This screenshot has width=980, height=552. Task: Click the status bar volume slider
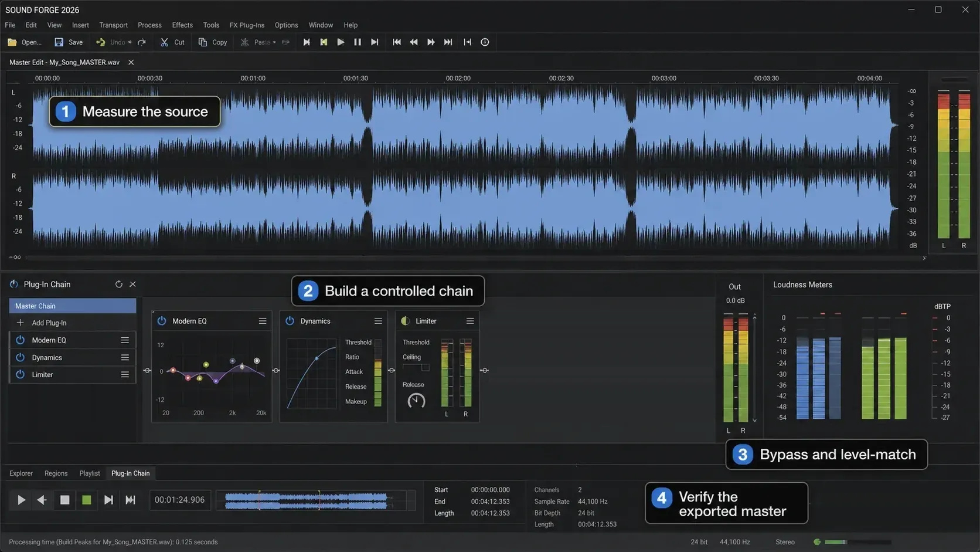858,542
